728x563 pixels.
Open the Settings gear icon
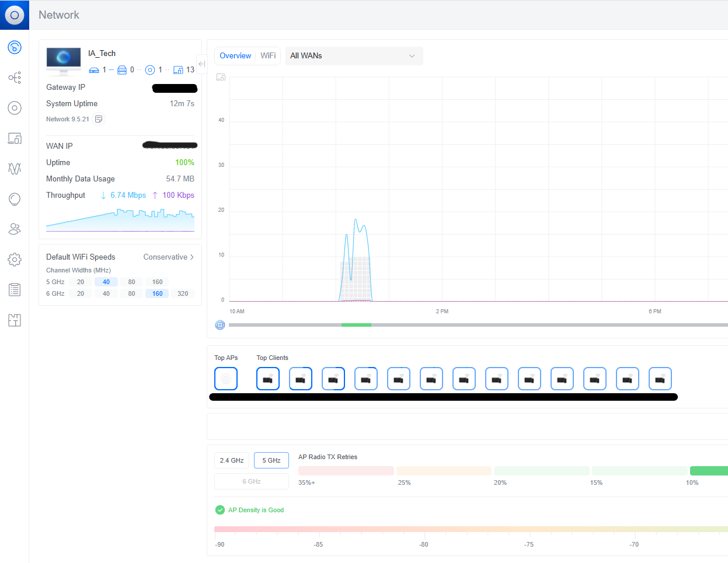[x=15, y=260]
